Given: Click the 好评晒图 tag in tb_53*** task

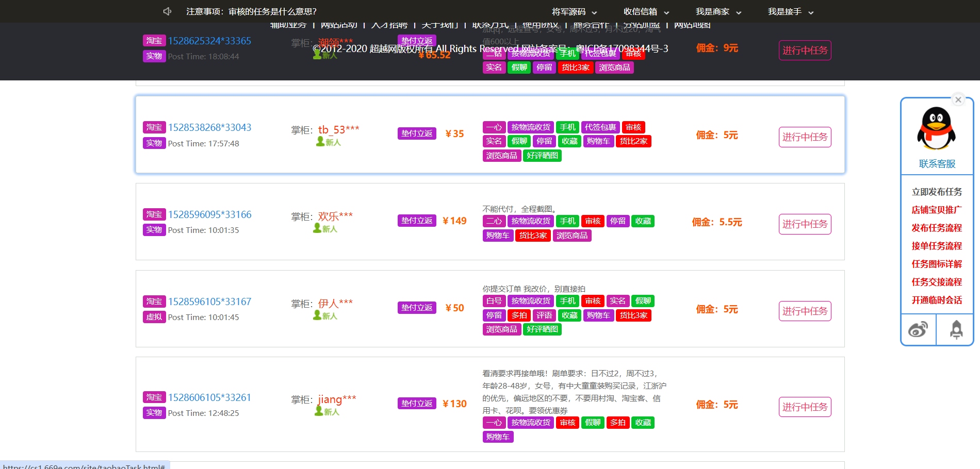Looking at the screenshot, I should pos(542,156).
